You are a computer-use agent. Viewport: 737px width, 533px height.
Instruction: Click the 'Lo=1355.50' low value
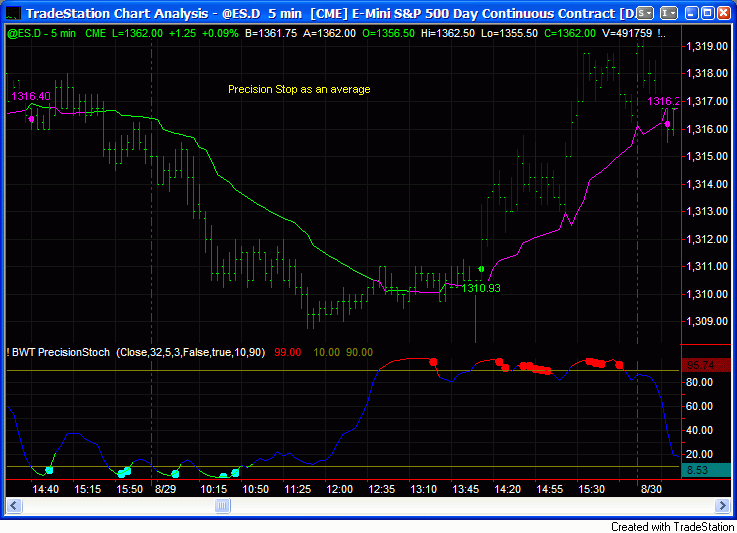[x=510, y=33]
